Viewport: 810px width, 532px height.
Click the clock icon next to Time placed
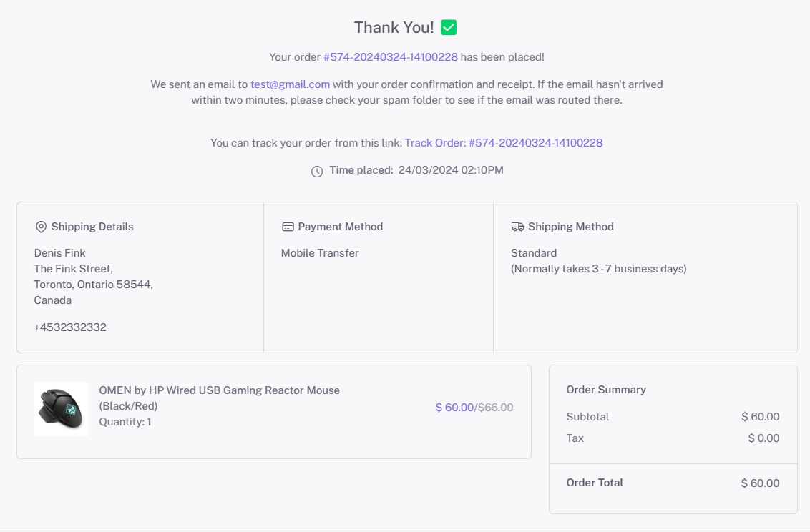pos(317,172)
